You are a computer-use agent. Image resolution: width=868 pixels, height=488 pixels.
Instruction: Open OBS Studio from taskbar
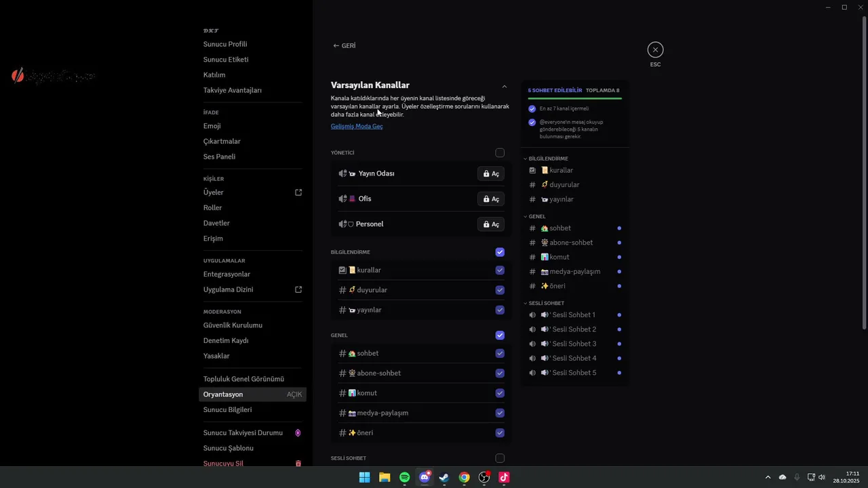[x=484, y=477]
